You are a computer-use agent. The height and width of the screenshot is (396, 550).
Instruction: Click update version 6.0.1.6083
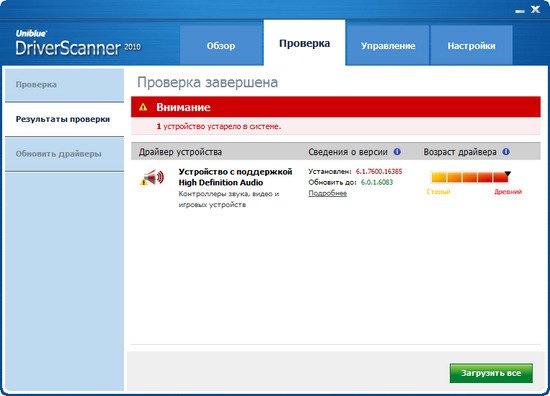click(x=377, y=182)
